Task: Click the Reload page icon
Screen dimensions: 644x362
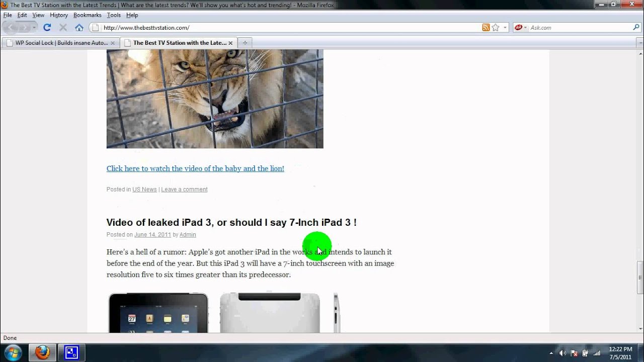Action: point(47,28)
